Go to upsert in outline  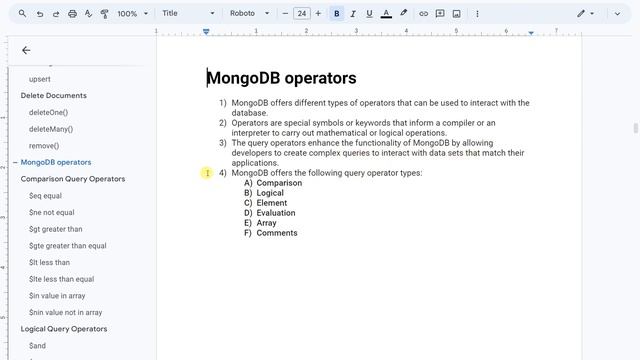tap(40, 79)
